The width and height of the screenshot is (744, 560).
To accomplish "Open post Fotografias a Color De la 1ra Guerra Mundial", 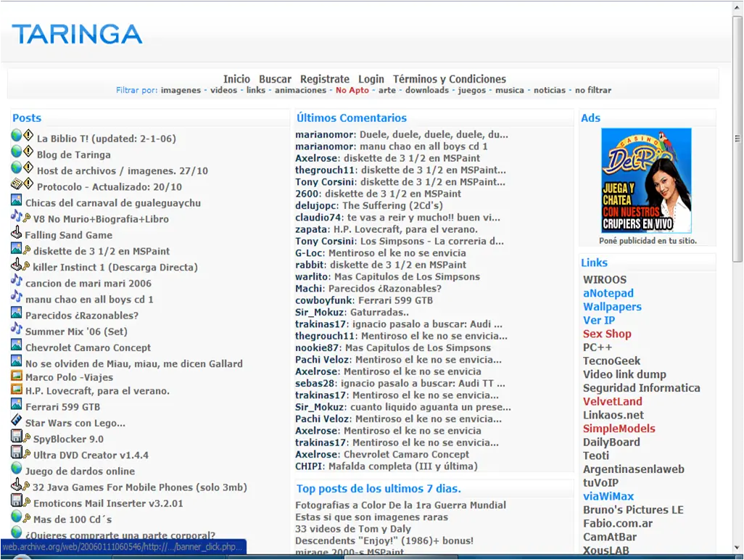I will (x=400, y=505).
